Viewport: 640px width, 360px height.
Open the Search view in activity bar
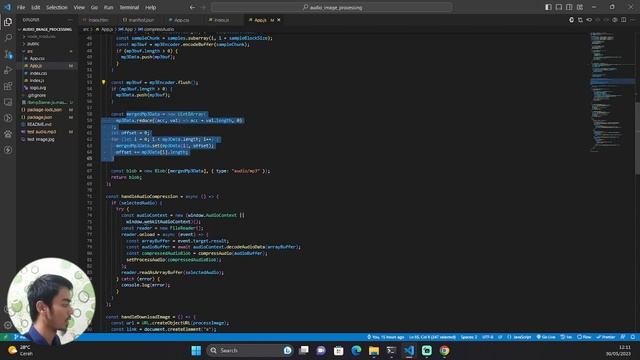(8, 38)
